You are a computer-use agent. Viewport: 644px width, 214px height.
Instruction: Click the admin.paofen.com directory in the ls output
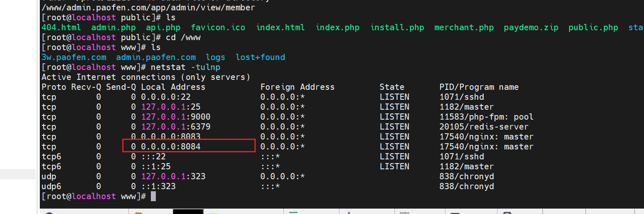(156, 58)
